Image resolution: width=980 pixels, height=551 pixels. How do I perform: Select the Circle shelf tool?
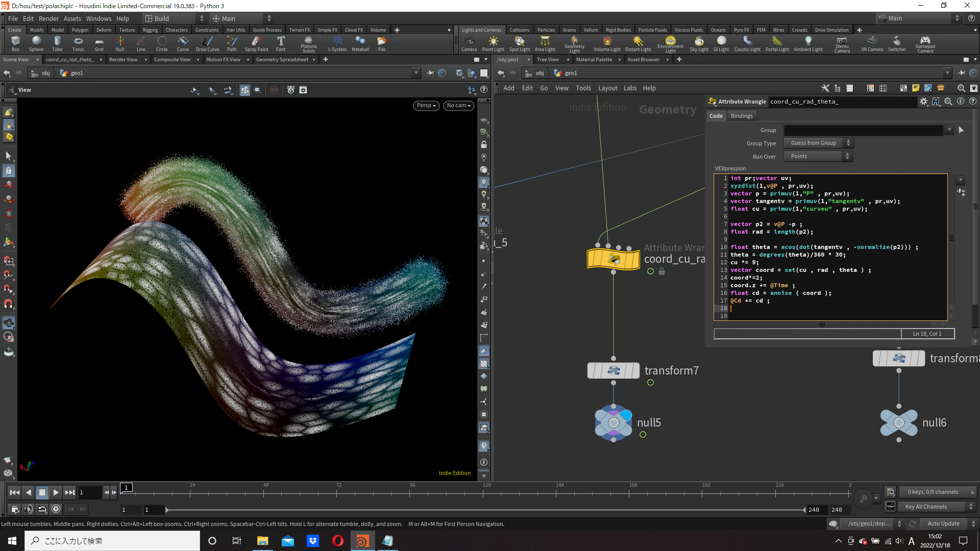coord(162,44)
